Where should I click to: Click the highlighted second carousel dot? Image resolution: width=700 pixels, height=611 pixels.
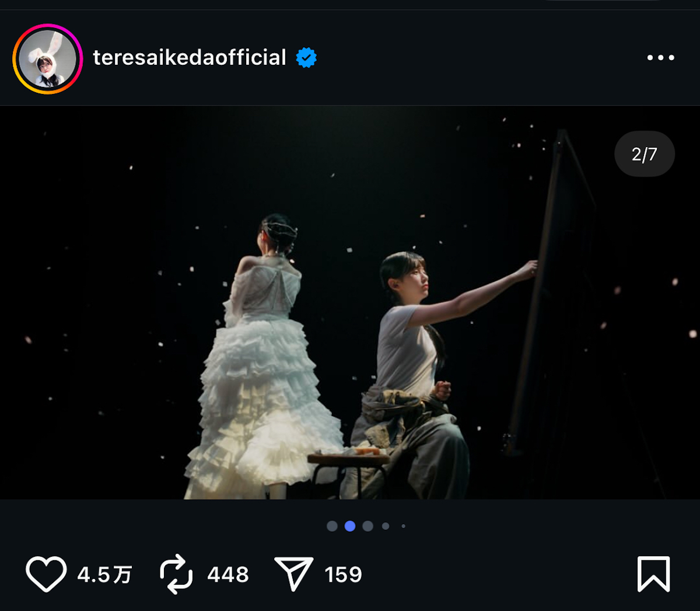click(350, 526)
